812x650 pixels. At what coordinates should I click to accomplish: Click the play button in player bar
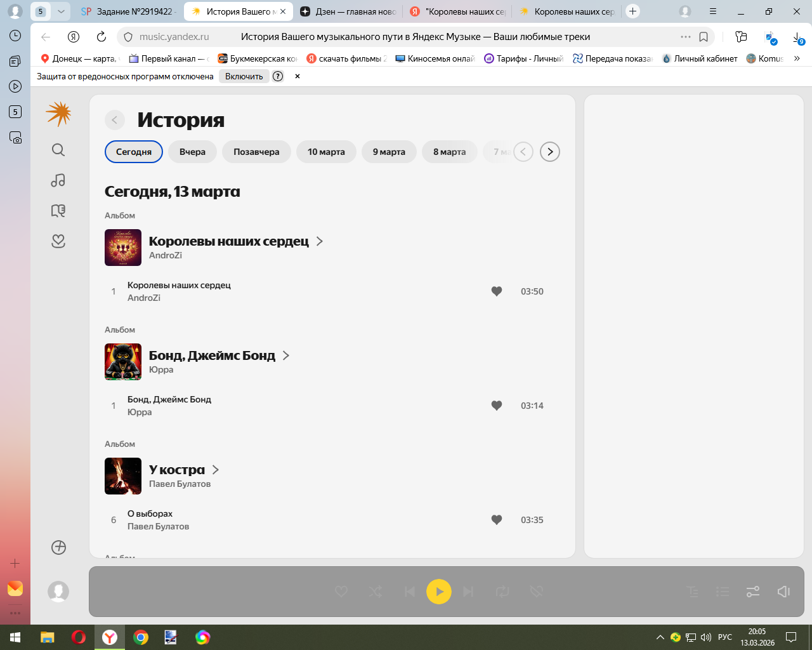click(439, 592)
